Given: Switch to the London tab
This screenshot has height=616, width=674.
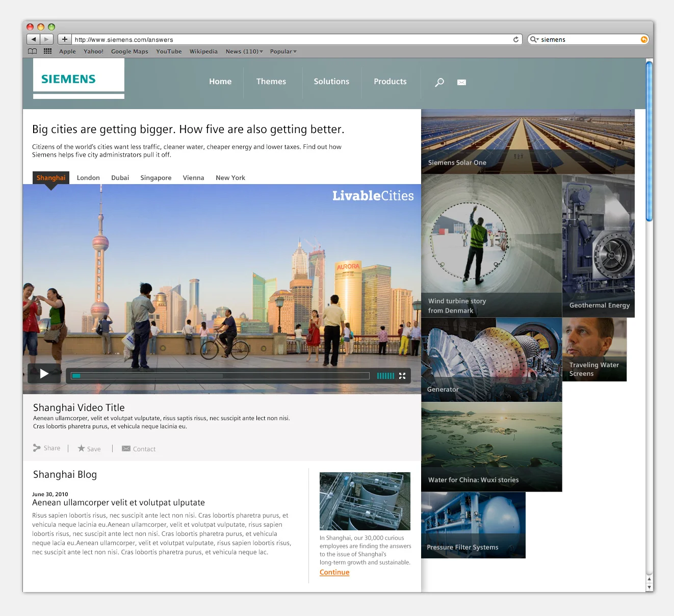Looking at the screenshot, I should [x=88, y=178].
